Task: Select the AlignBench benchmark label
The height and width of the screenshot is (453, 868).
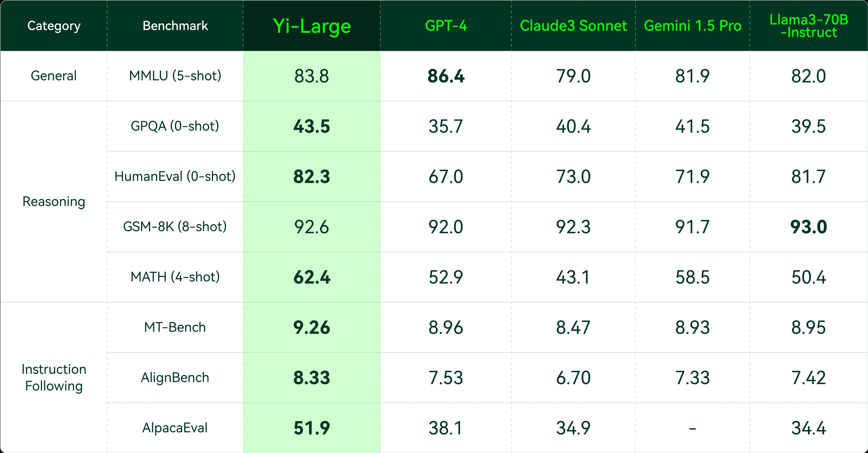Action: (x=175, y=378)
